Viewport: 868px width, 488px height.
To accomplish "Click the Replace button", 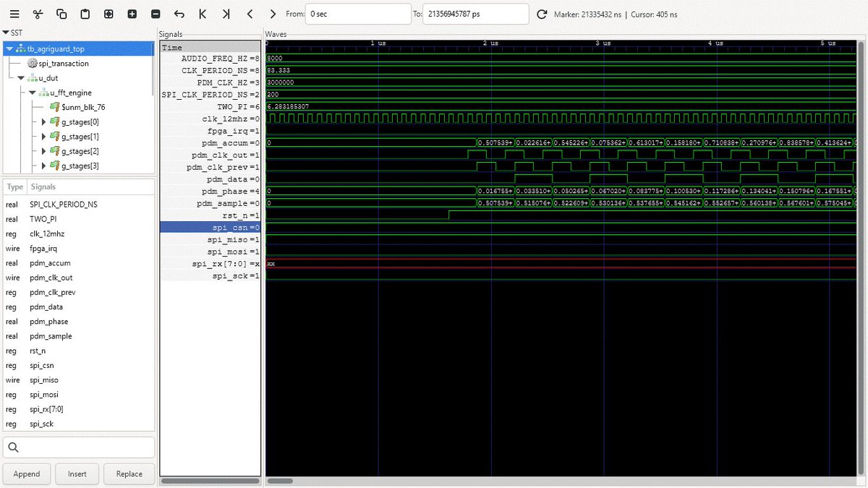I will click(129, 474).
